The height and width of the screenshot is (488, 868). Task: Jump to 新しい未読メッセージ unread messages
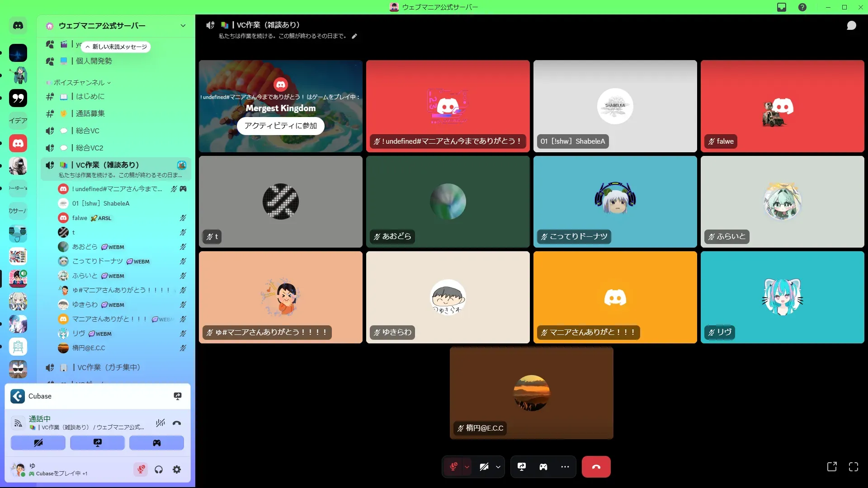point(116,47)
